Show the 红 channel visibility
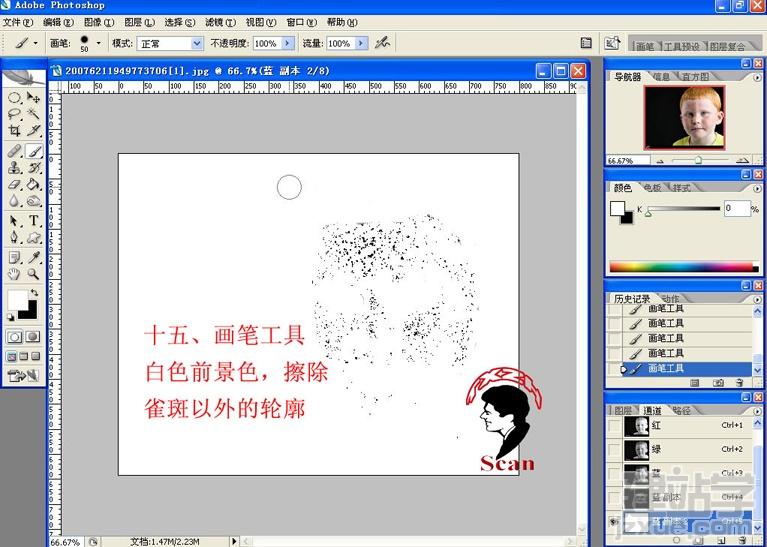The height and width of the screenshot is (547, 767). click(x=614, y=426)
